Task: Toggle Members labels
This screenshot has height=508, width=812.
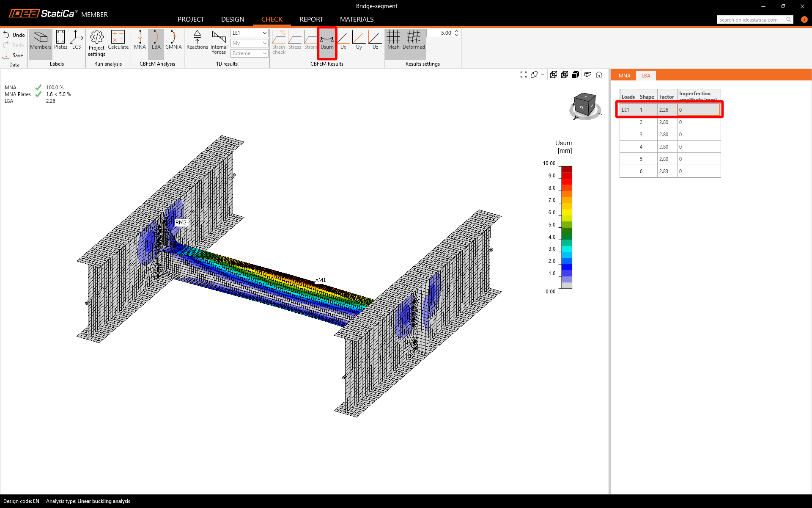Action: tap(41, 40)
